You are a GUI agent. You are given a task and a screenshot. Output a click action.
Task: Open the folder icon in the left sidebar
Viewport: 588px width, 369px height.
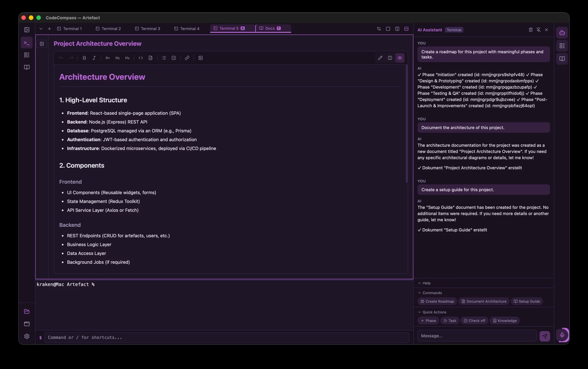[27, 311]
